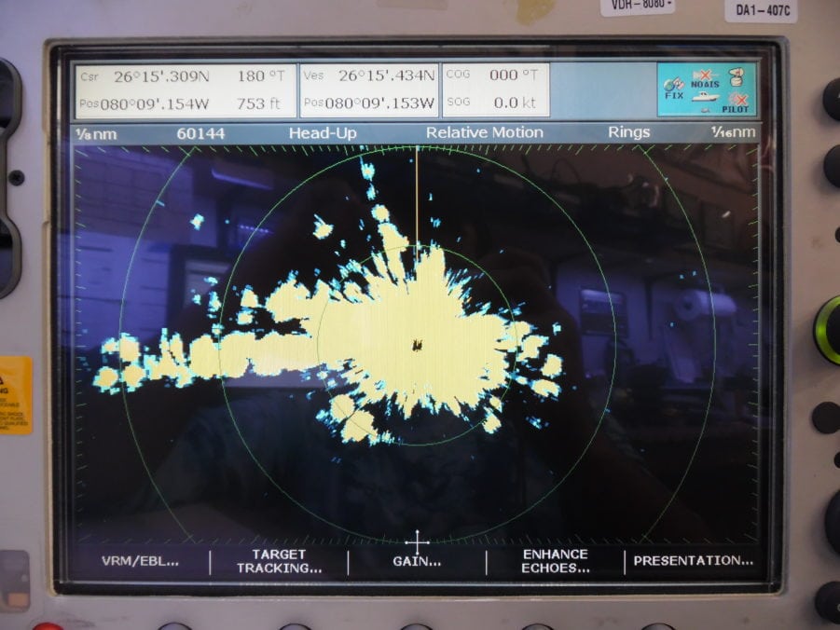
Task: Tap the GPS FIX satellite icon
Action: click(x=673, y=89)
